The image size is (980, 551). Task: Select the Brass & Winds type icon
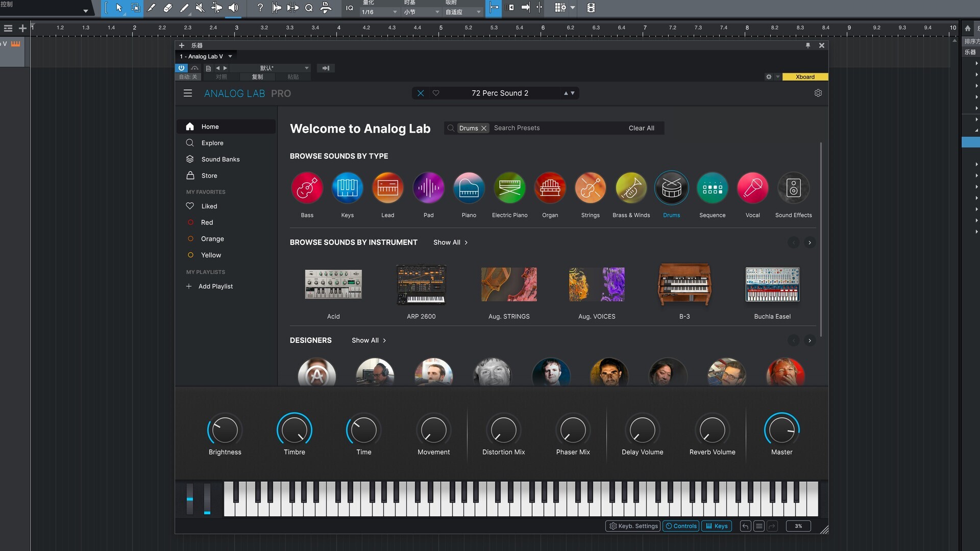tap(631, 188)
